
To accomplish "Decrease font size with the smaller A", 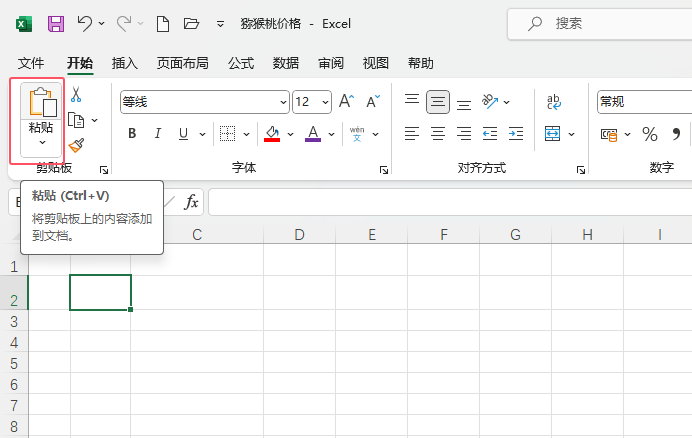I will (x=373, y=101).
